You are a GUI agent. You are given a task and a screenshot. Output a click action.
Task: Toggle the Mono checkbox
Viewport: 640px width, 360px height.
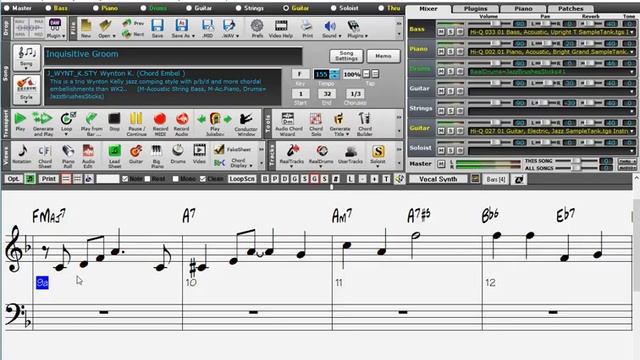(x=175, y=179)
